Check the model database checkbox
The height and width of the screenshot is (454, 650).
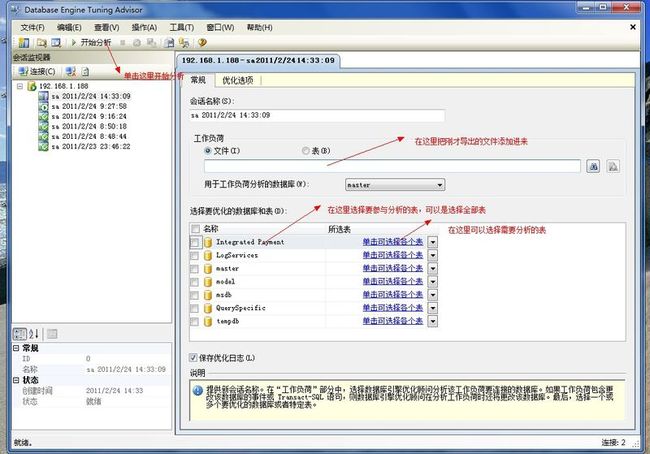(x=194, y=282)
